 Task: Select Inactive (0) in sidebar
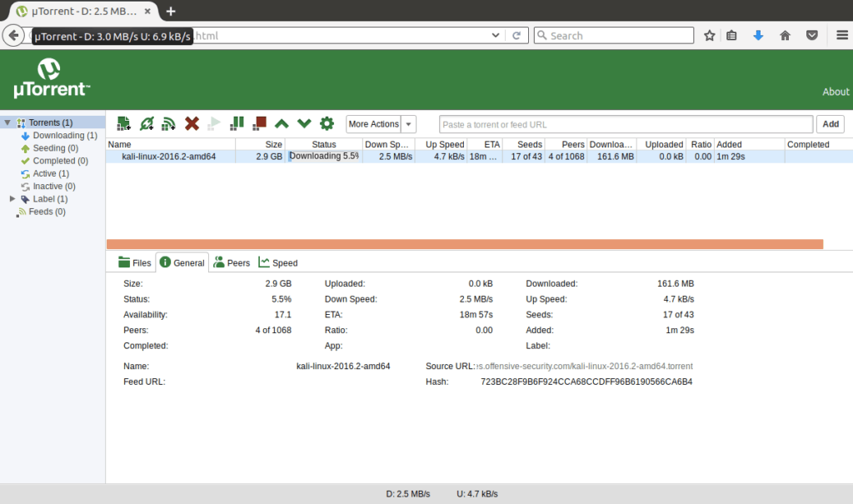point(54,186)
